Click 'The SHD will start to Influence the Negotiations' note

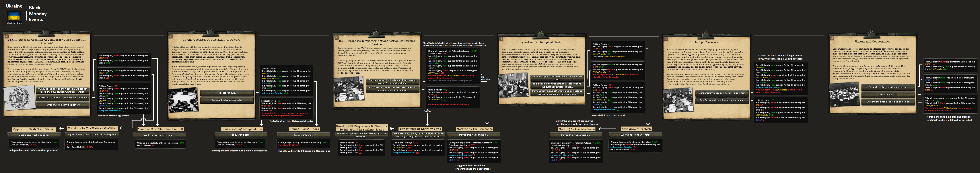pyautogui.click(x=304, y=151)
